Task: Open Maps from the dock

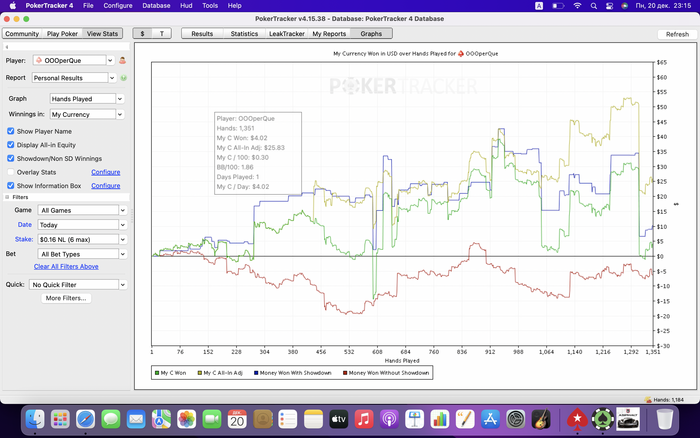Action: tap(161, 419)
